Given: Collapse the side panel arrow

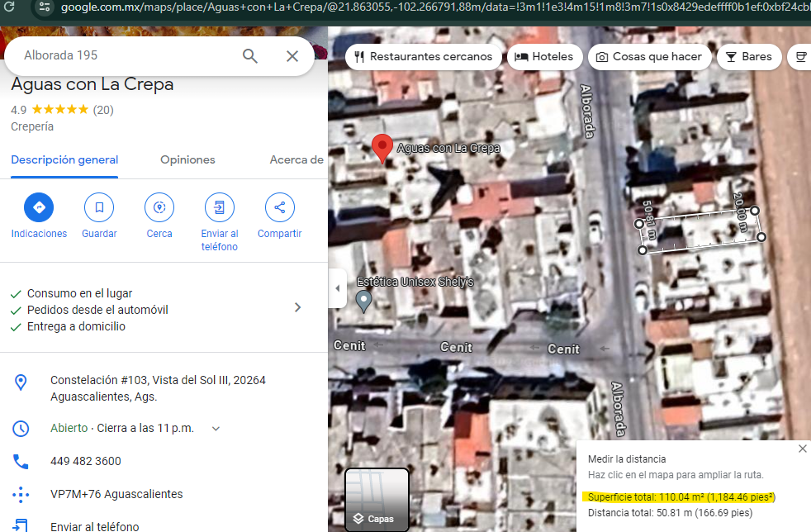Looking at the screenshot, I should pyautogui.click(x=337, y=288).
